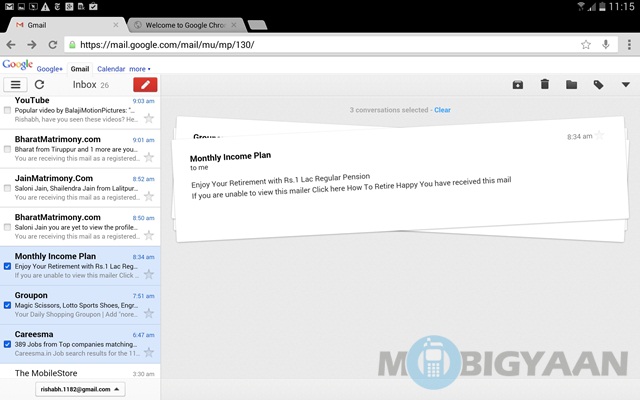Open Calendar link
The image size is (640, 400).
pyautogui.click(x=111, y=69)
